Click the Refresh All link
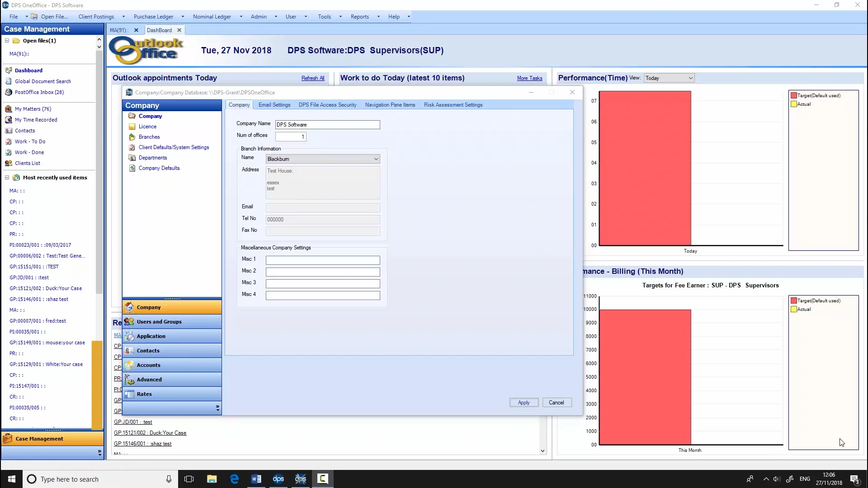The image size is (868, 488). tap(313, 78)
